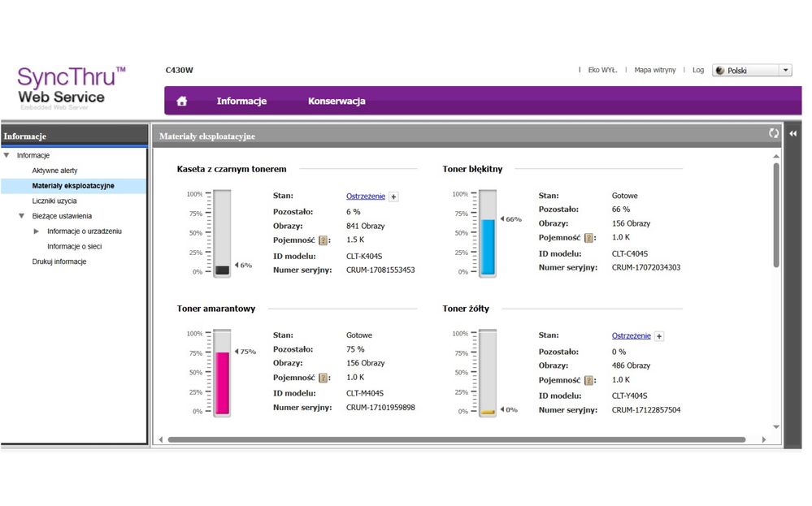The width and height of the screenshot is (812, 506).
Task: Click the magenta toner level gauge
Action: click(x=222, y=373)
